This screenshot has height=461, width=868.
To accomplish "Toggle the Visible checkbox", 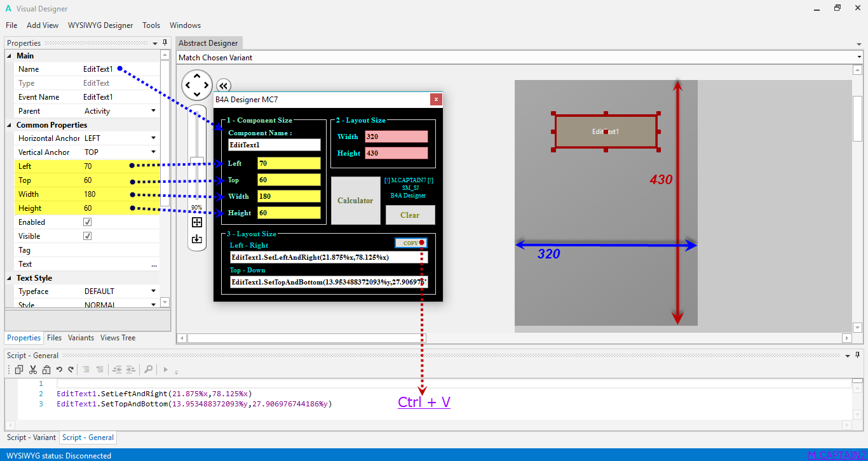I will pyautogui.click(x=88, y=236).
